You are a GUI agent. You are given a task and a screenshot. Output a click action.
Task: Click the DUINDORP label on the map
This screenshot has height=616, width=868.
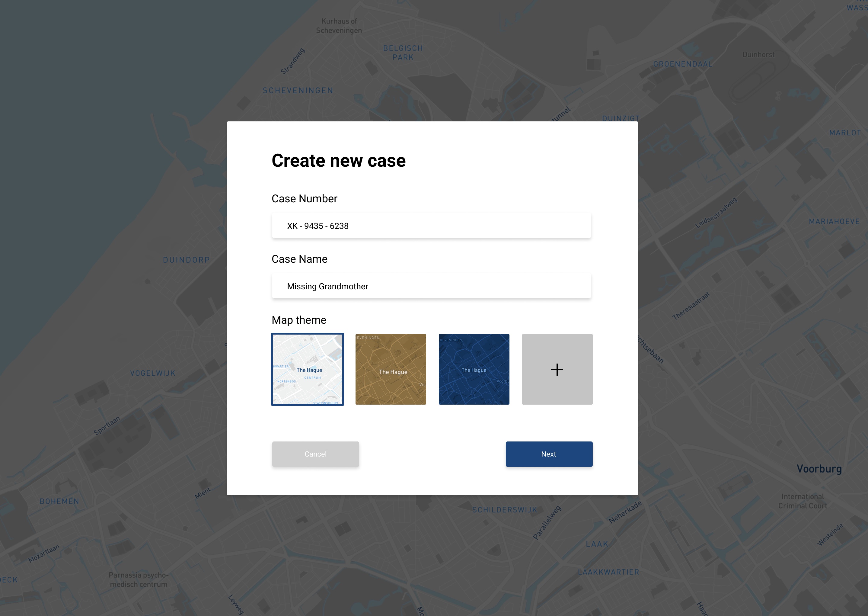[186, 260]
